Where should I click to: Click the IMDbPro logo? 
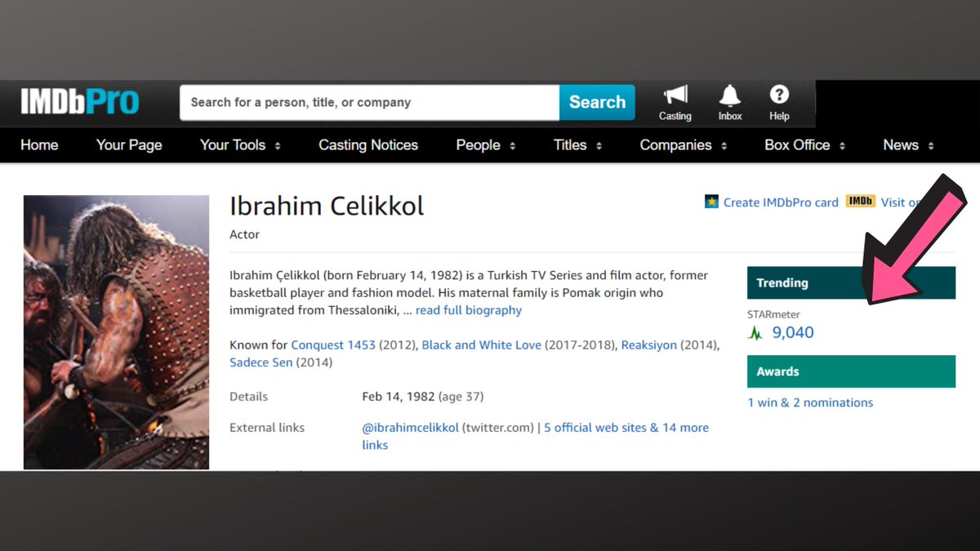[x=80, y=102]
